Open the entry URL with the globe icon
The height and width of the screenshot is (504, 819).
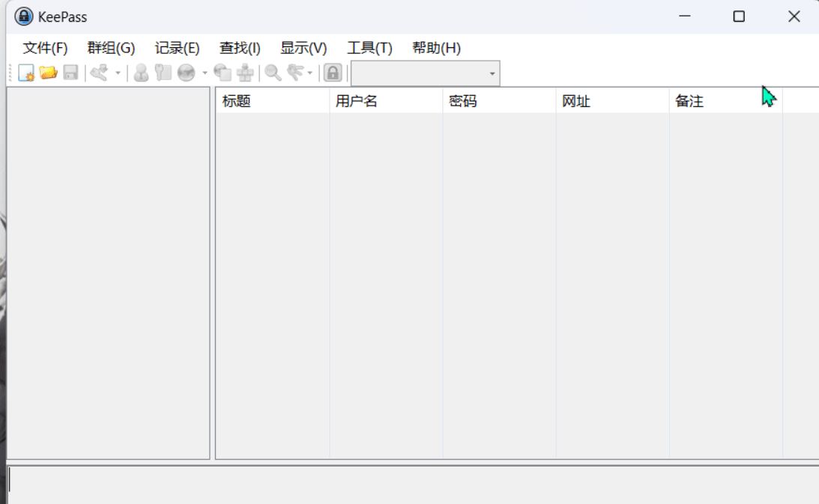pyautogui.click(x=186, y=73)
